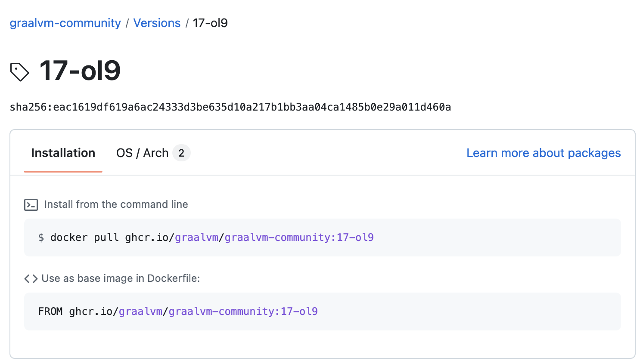Open Learn more about packages link
Screen dimensions: 640x364
(x=544, y=153)
